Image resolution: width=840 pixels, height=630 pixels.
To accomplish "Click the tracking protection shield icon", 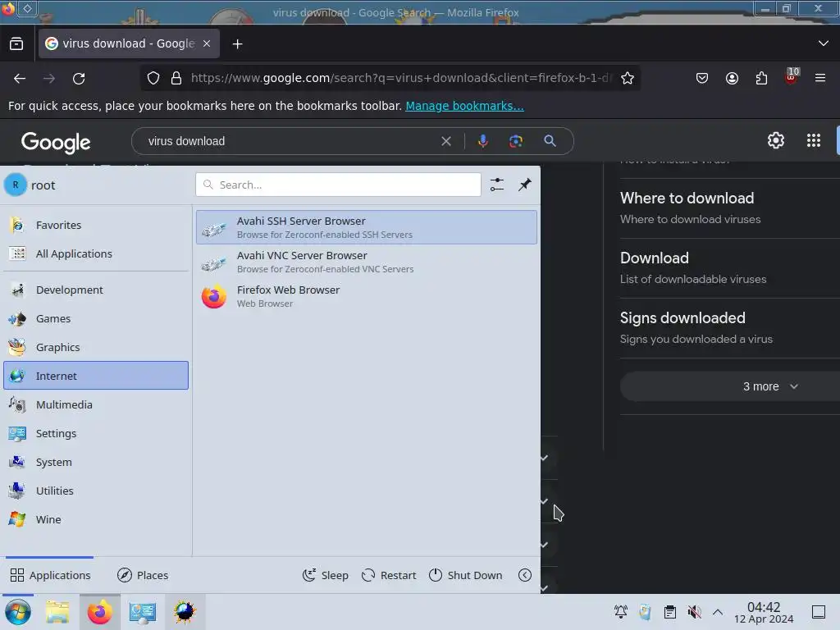I will tap(153, 78).
